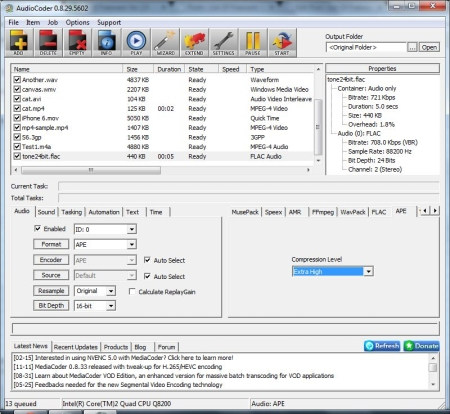Open the Options menu
The height and width of the screenshot is (414, 450).
click(77, 22)
